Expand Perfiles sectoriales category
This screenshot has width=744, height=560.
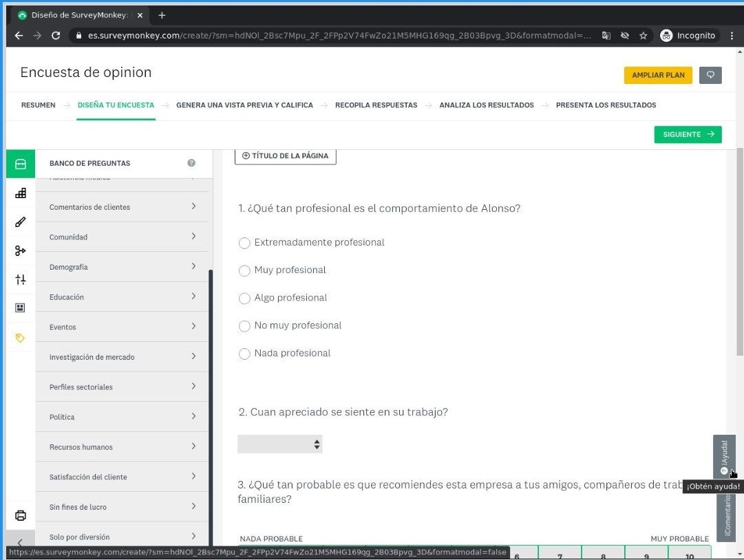(x=122, y=387)
